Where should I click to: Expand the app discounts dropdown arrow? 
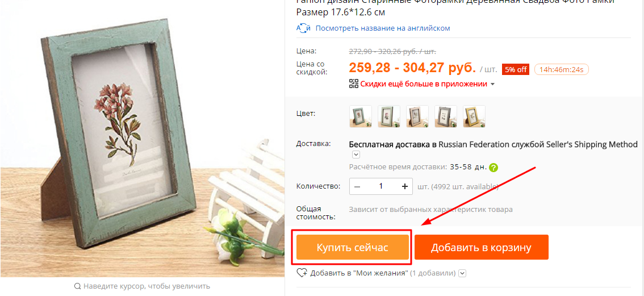click(x=492, y=84)
